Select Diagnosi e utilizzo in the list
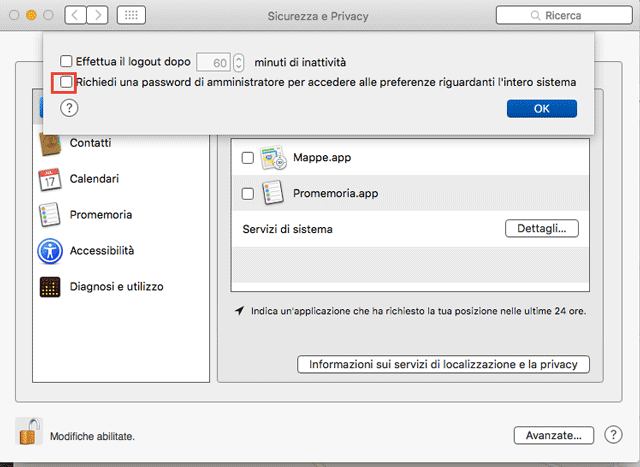 (121, 287)
